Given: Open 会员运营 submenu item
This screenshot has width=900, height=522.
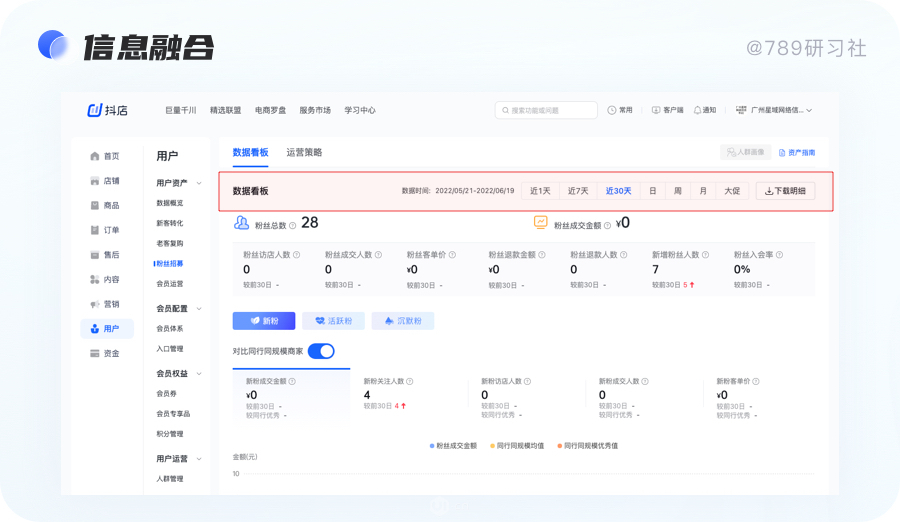Looking at the screenshot, I should [170, 284].
